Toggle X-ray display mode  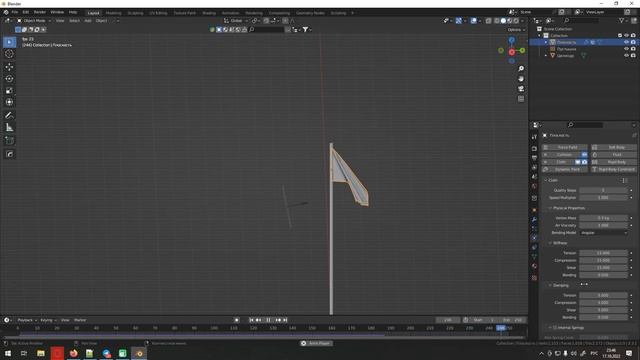pos(488,20)
